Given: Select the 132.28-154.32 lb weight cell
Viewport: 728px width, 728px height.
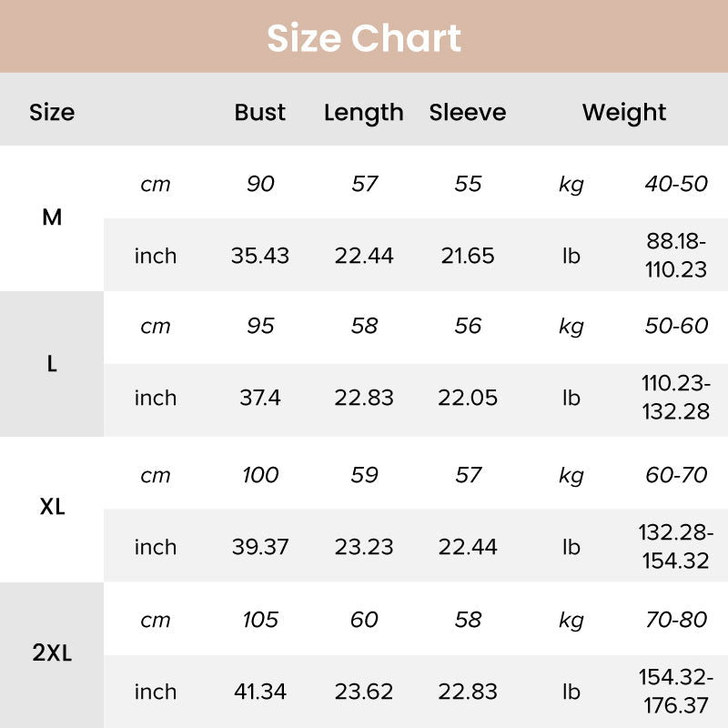Looking at the screenshot, I should pos(676,547).
